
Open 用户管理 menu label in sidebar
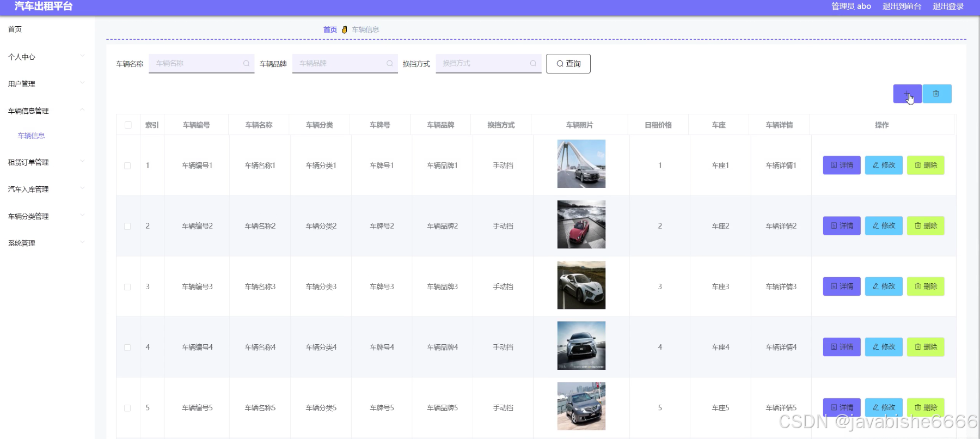(21, 84)
